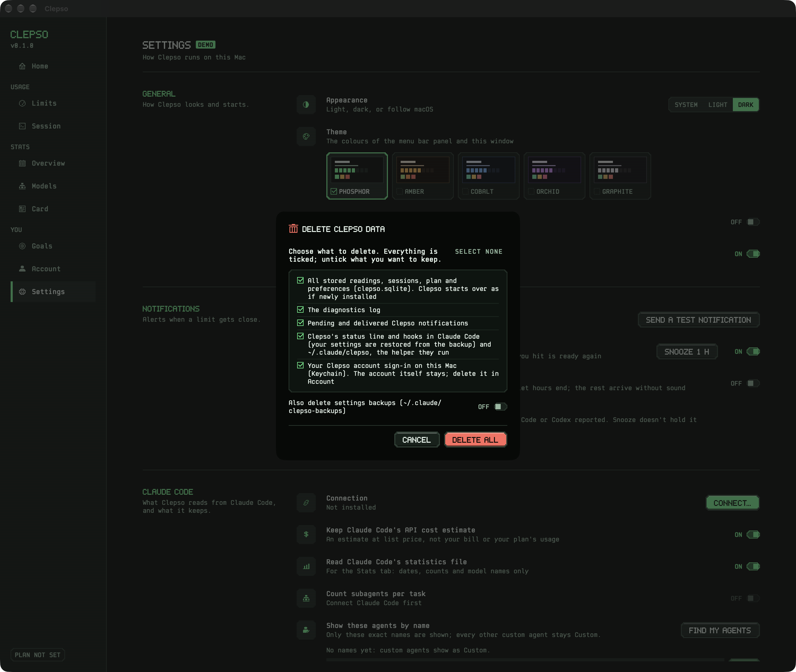This screenshot has height=672, width=796.
Task: Click the Snooze 1 H button
Action: tap(687, 352)
